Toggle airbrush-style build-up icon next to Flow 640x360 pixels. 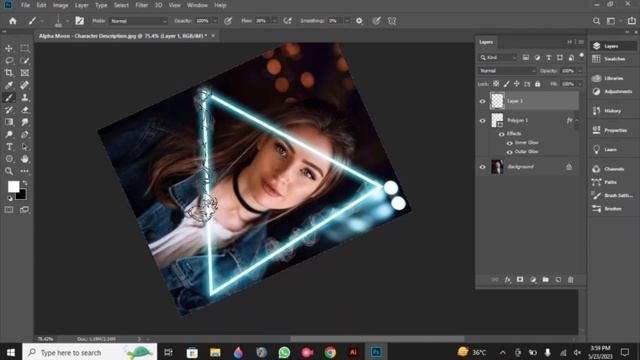[287, 21]
